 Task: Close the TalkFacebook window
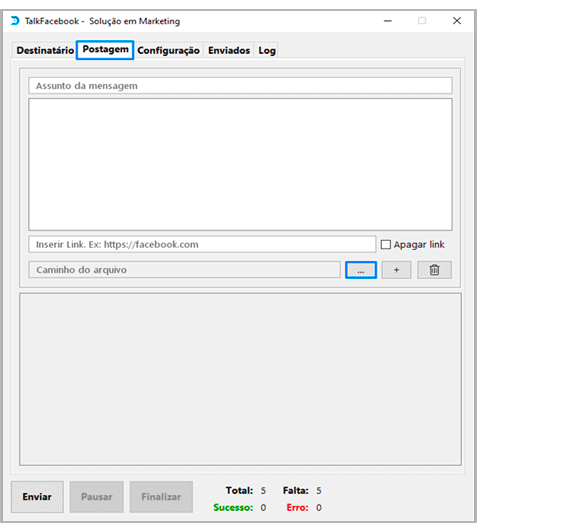click(457, 21)
